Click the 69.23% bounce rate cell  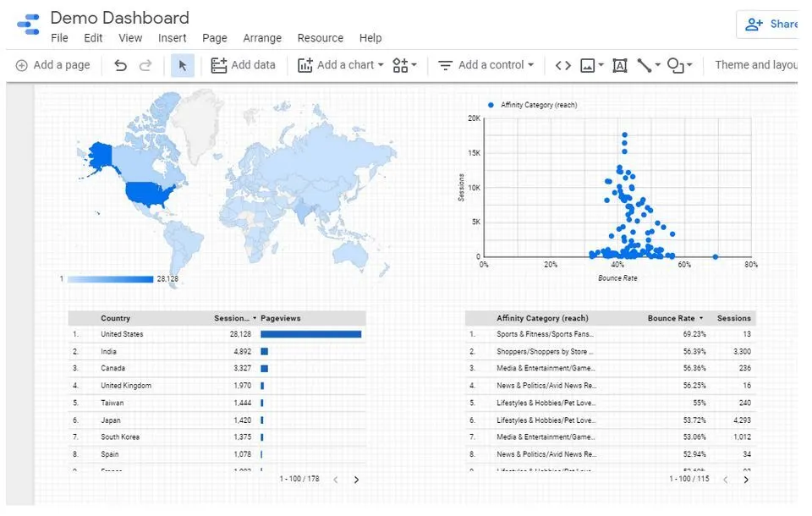pos(694,334)
